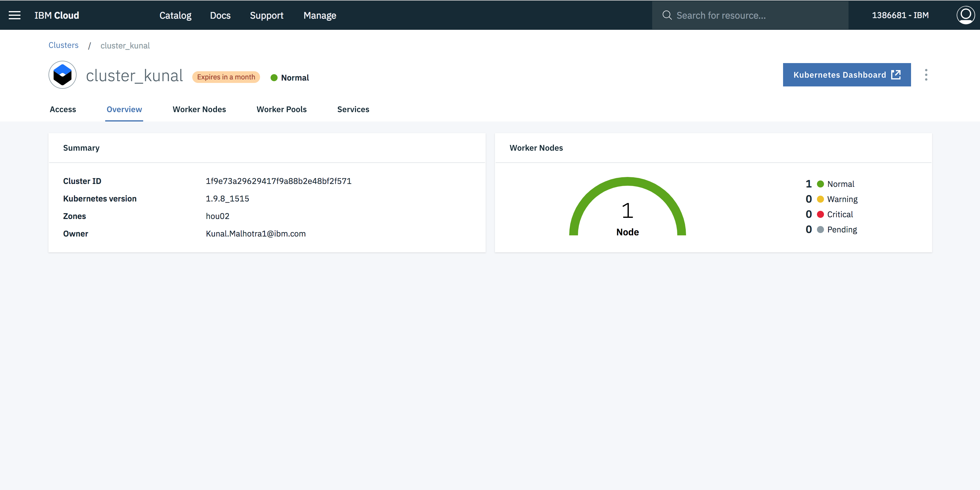Switch to the Worker Pools tab
Image resolution: width=980 pixels, height=490 pixels.
pyautogui.click(x=281, y=110)
